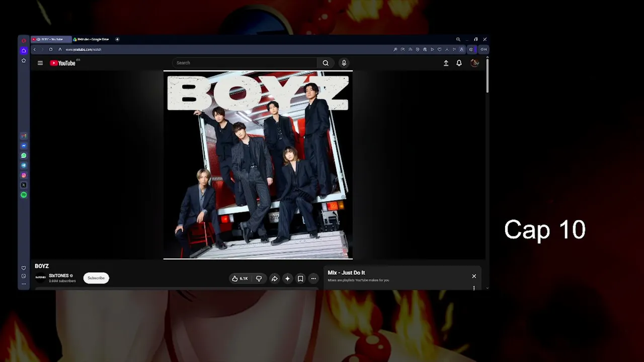Click the play icon in address bar
The image size is (644, 362).
[432, 49]
